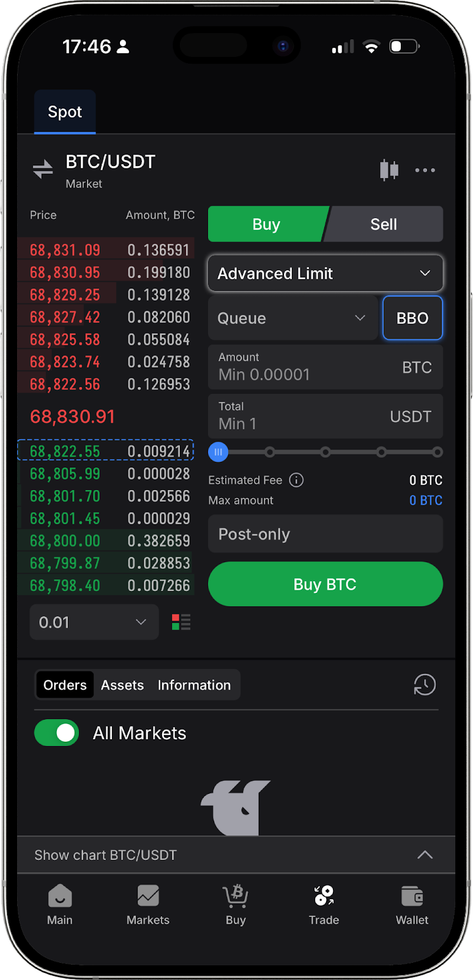Open the Advanced Limit order type dropdown
Image resolution: width=473 pixels, height=980 pixels.
pyautogui.click(x=325, y=273)
